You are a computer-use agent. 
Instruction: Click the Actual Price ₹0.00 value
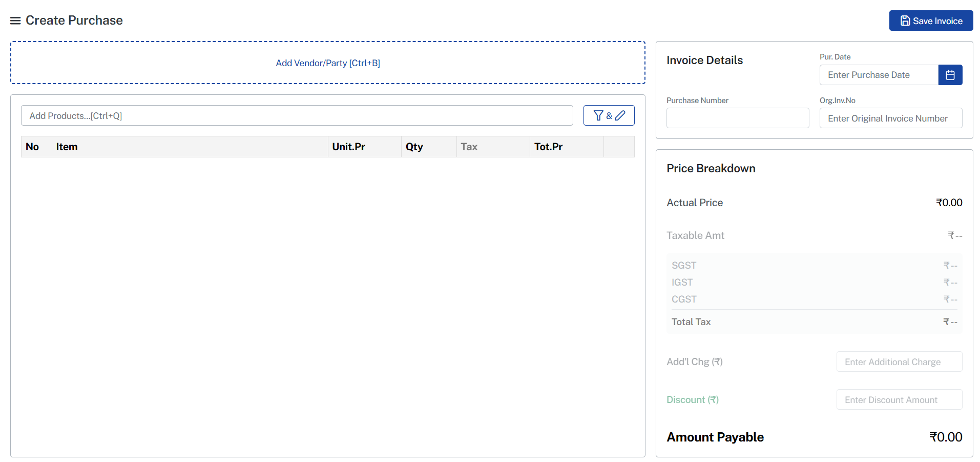pyautogui.click(x=949, y=203)
